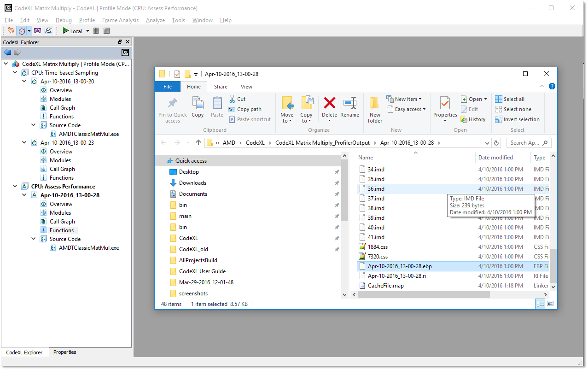
Task: Rename the selected file via ribbon
Action: click(349, 107)
